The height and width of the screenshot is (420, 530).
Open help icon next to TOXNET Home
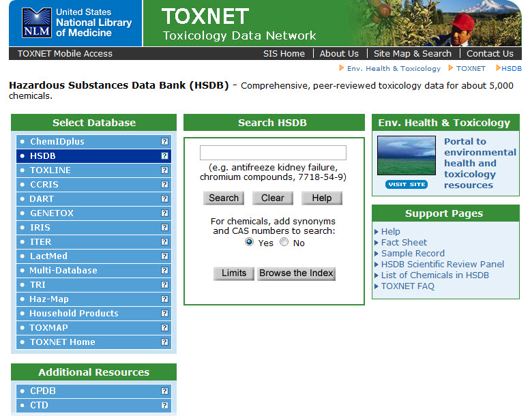[x=164, y=342]
